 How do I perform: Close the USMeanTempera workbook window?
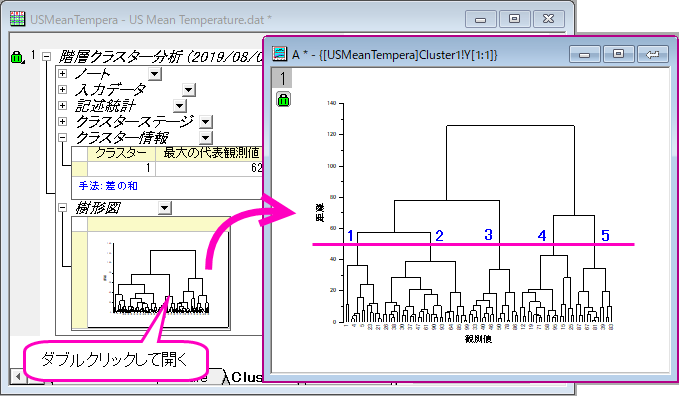[548, 19]
